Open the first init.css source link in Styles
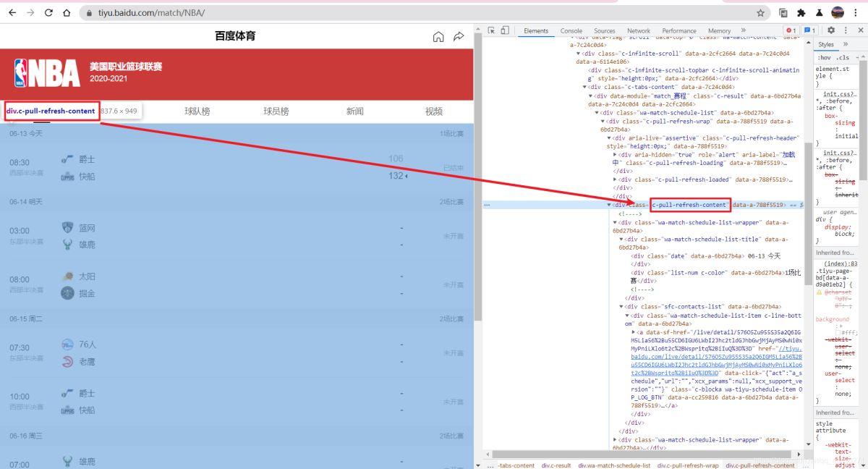Screen dimensions: 868x469 841,94
